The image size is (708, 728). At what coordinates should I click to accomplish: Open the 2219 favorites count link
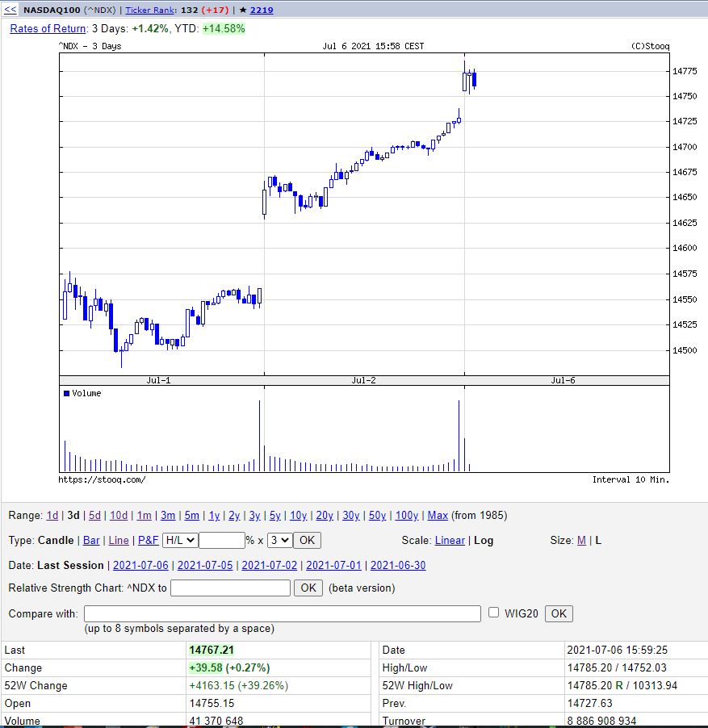(x=262, y=10)
